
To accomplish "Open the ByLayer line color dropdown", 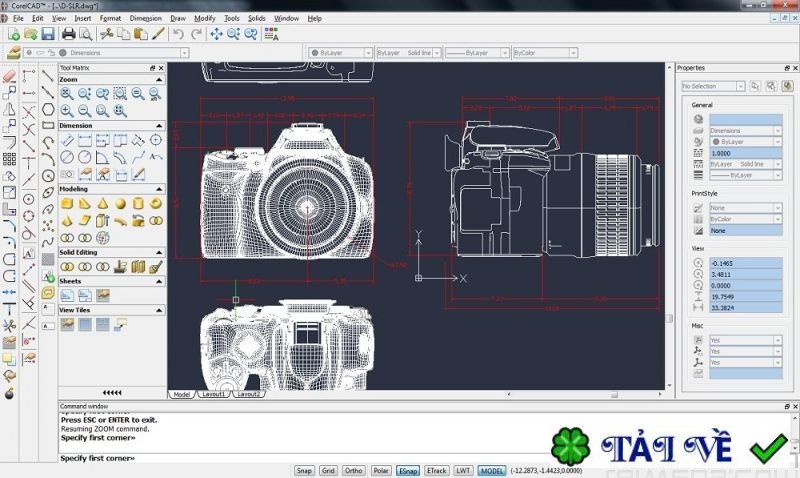I will [338, 52].
